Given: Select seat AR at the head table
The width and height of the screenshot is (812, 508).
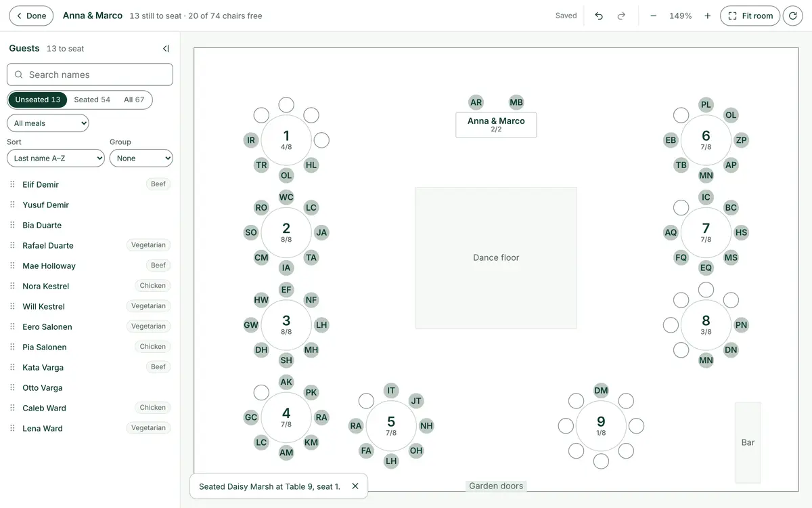Looking at the screenshot, I should tap(476, 102).
